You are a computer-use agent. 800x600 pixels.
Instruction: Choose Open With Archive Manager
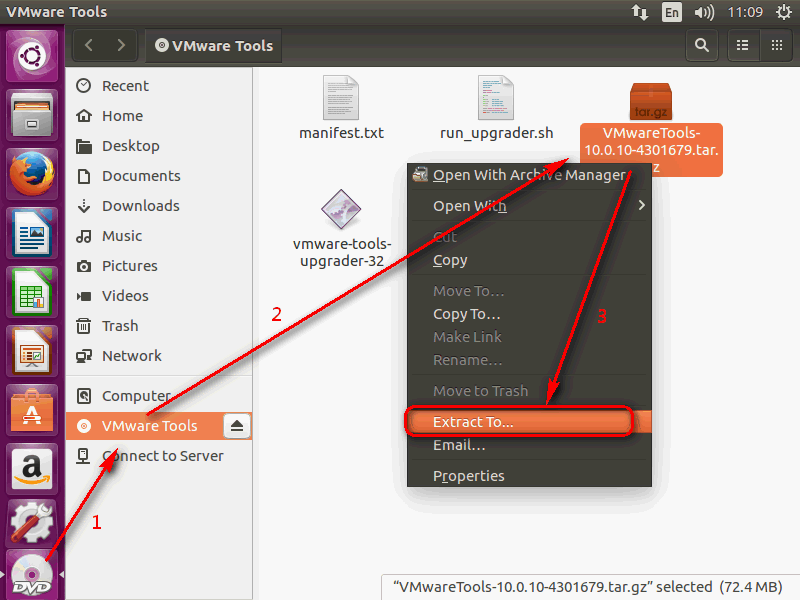click(x=529, y=175)
